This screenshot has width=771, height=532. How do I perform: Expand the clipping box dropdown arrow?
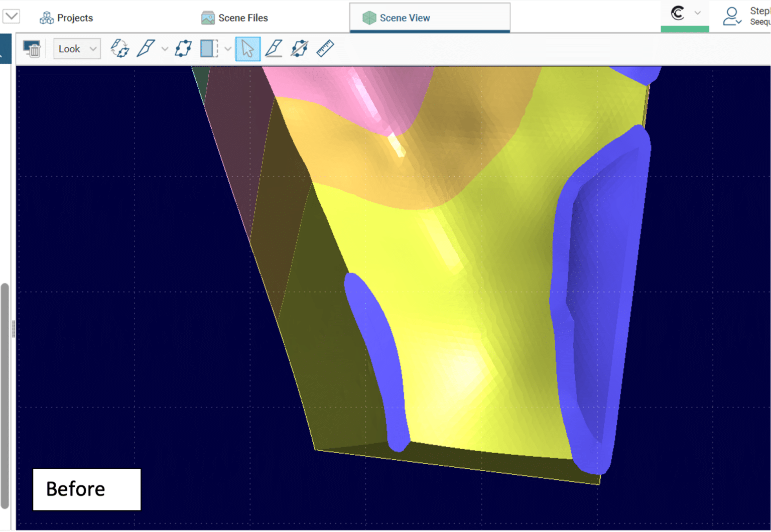click(228, 49)
